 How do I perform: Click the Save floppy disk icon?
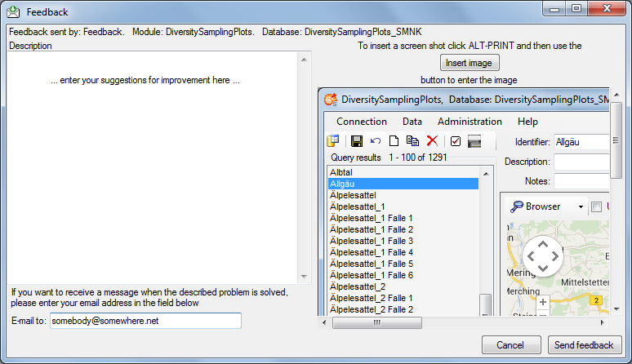[x=357, y=141]
